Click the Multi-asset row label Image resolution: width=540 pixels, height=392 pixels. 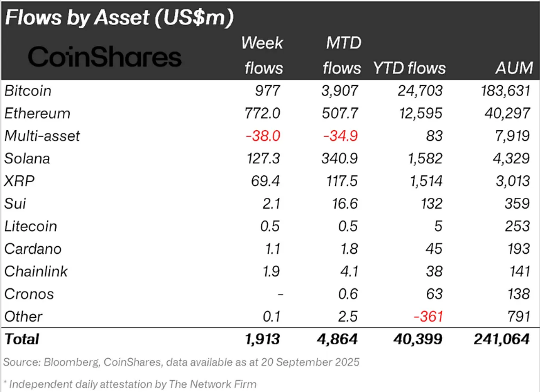(42, 136)
